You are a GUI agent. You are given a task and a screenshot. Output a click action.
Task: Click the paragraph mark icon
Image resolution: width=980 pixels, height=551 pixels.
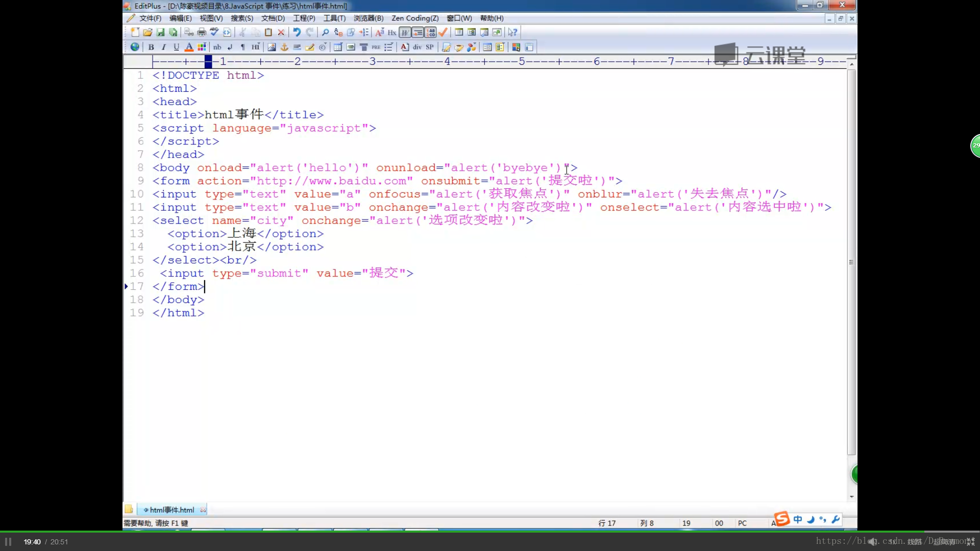(x=243, y=47)
